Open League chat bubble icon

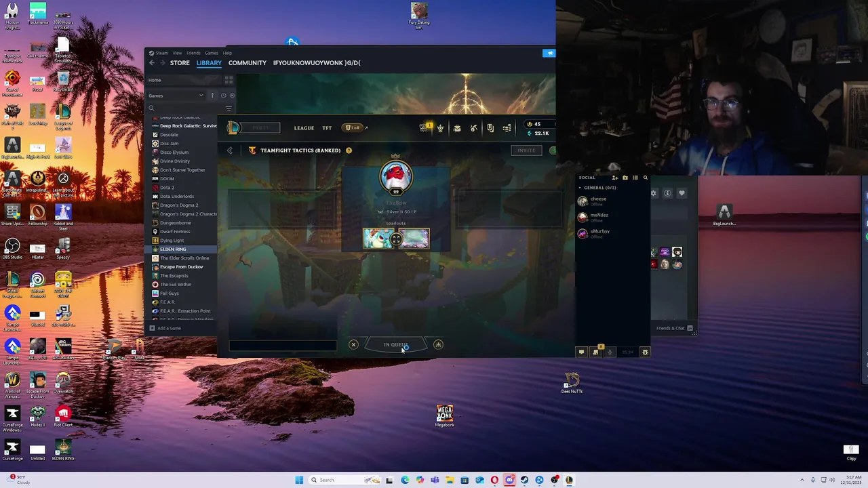coord(581,352)
